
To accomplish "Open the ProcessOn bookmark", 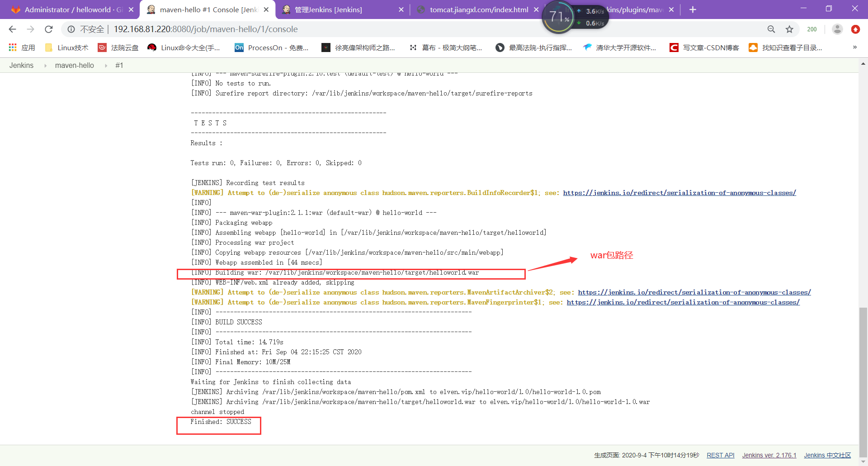I will pos(272,48).
